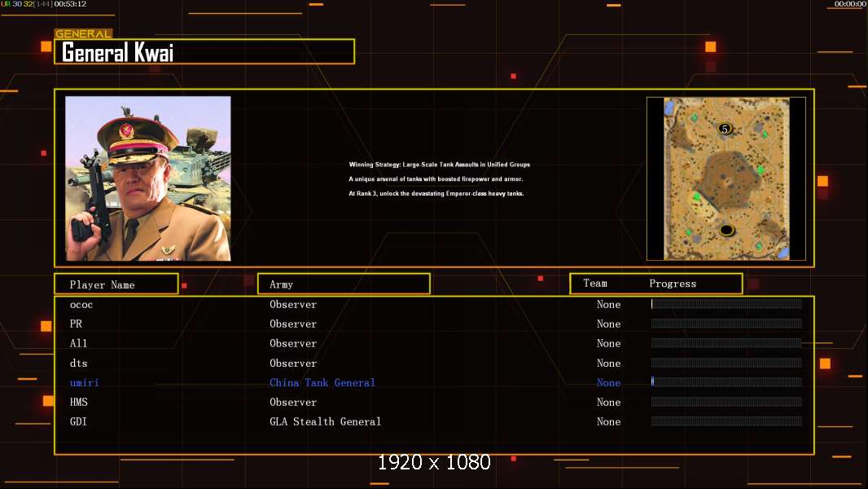Image resolution: width=868 pixels, height=489 pixels.
Task: Select player name ococ
Action: (x=81, y=305)
